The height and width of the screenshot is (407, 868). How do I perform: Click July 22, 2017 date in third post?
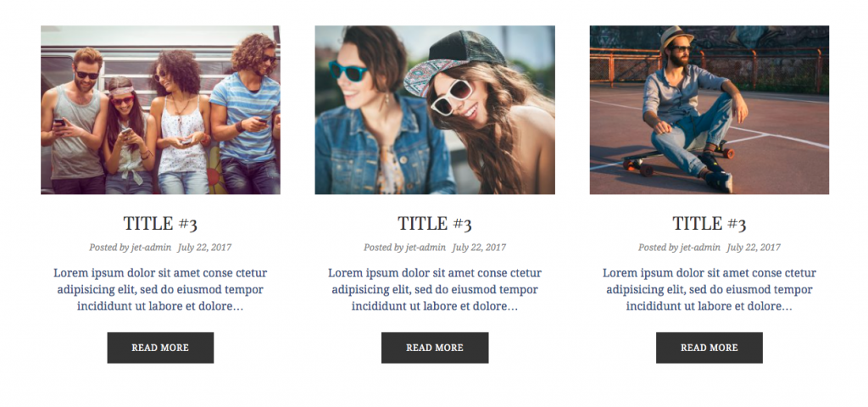[754, 248]
